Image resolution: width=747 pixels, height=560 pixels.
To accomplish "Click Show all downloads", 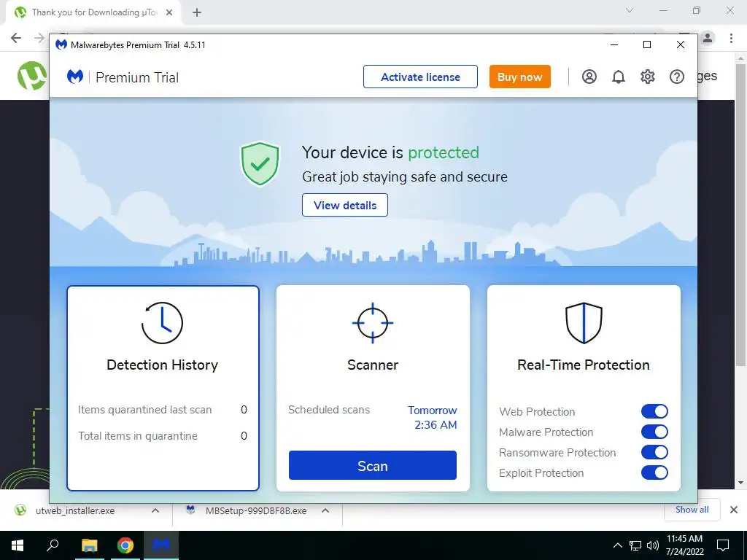I will click(x=692, y=510).
